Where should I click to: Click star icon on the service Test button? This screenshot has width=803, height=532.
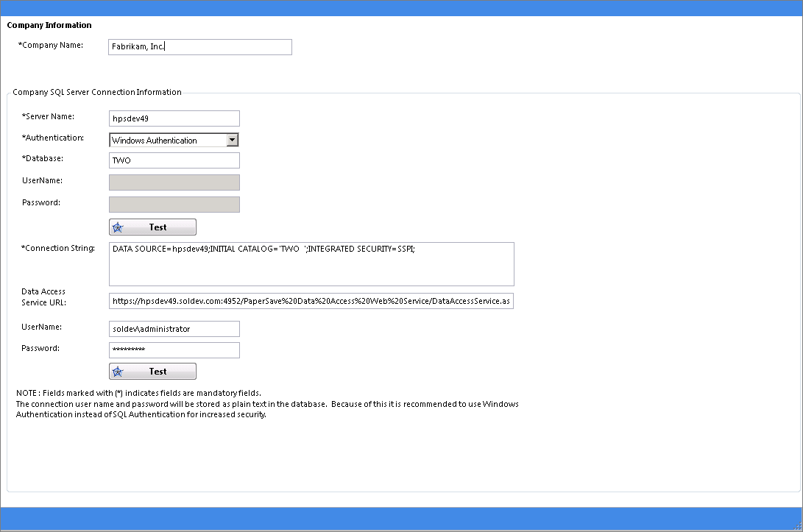pyautogui.click(x=118, y=372)
